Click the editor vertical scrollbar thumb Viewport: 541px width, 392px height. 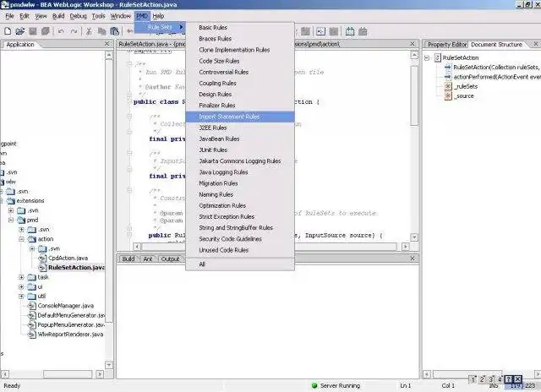[x=414, y=95]
